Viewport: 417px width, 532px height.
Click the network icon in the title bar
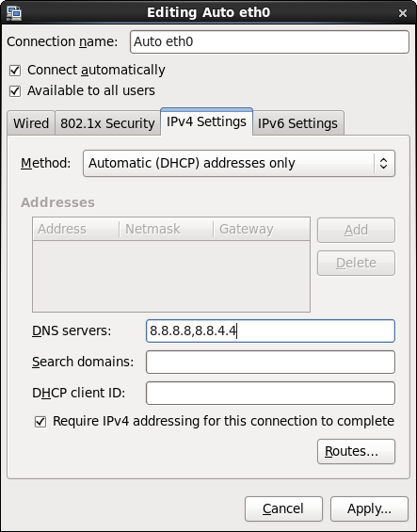14,12
